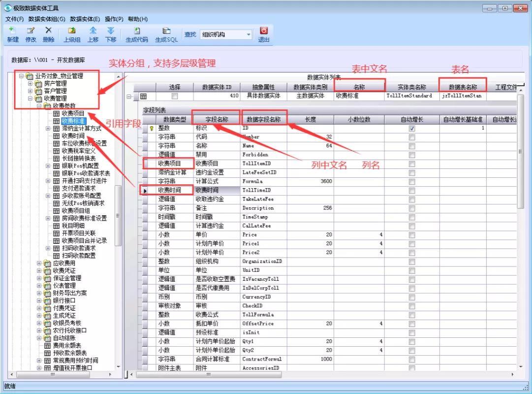Screen dimensions: 532x394
Task: Toggle 自动增长 checkbox in the 审核 row
Action: tap(412, 306)
